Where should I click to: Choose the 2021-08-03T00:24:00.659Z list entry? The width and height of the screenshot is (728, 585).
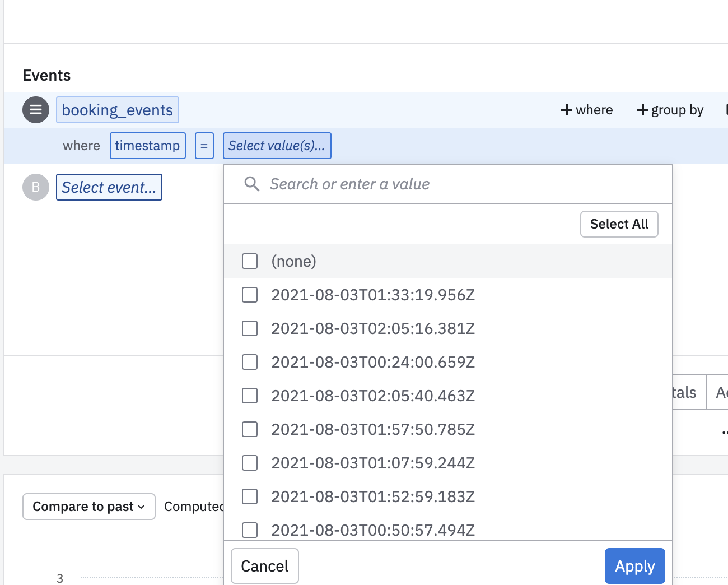coord(373,362)
